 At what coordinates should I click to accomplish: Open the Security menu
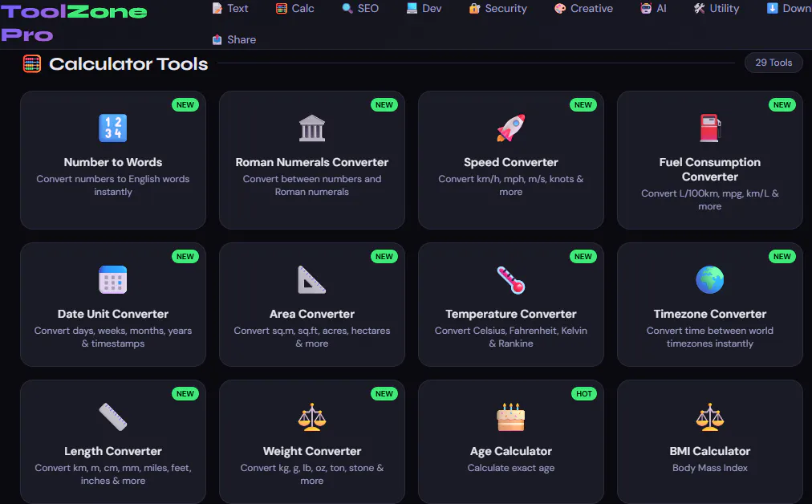point(498,8)
